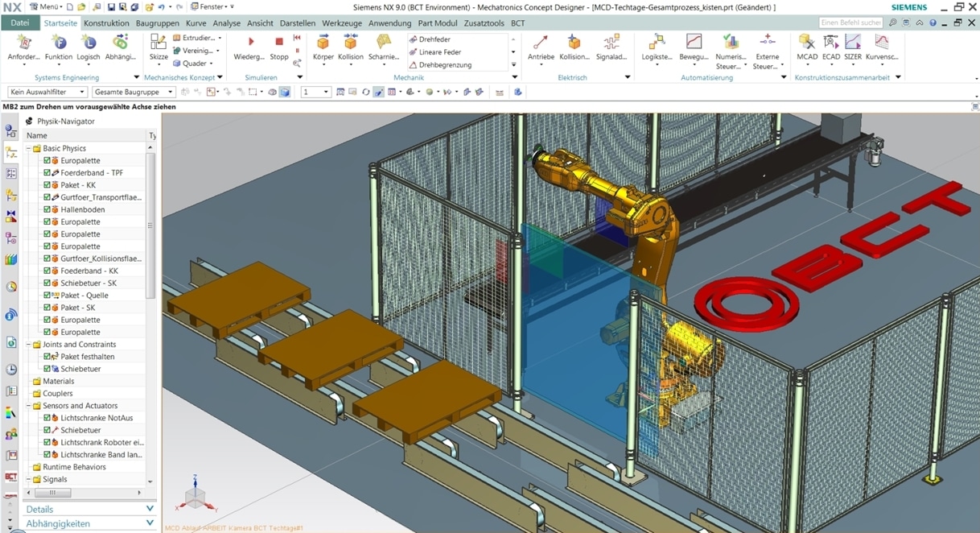Select the Materials folder in navigator
The image size is (980, 533).
click(58, 381)
